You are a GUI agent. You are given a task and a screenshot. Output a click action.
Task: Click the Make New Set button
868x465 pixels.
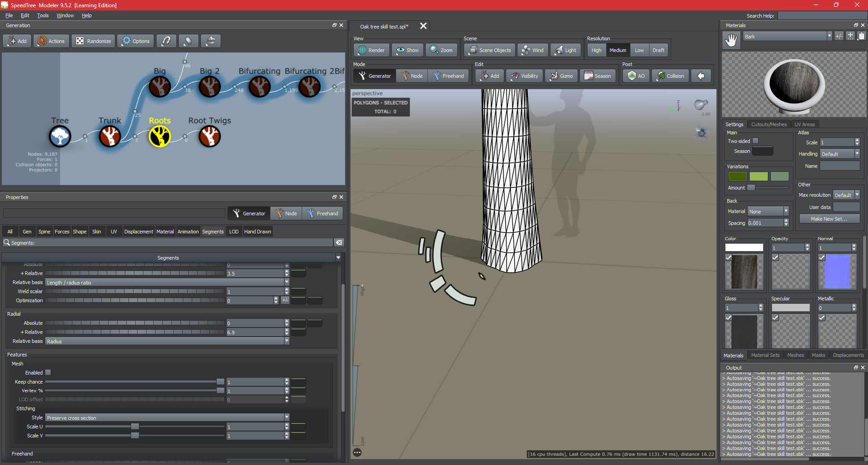coord(829,219)
